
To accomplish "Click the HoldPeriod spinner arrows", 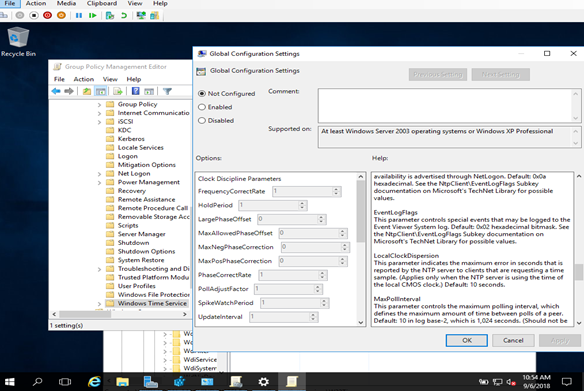I will coord(302,205).
